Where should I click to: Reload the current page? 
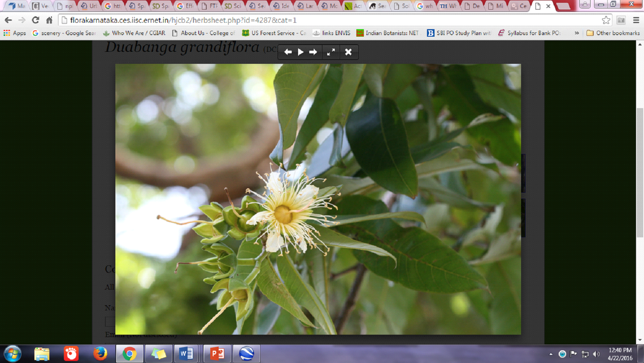pyautogui.click(x=36, y=20)
